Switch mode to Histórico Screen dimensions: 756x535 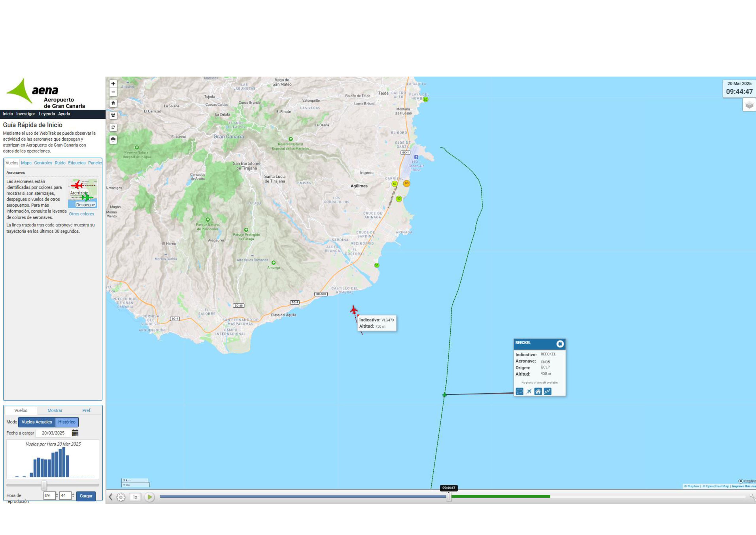pos(67,422)
